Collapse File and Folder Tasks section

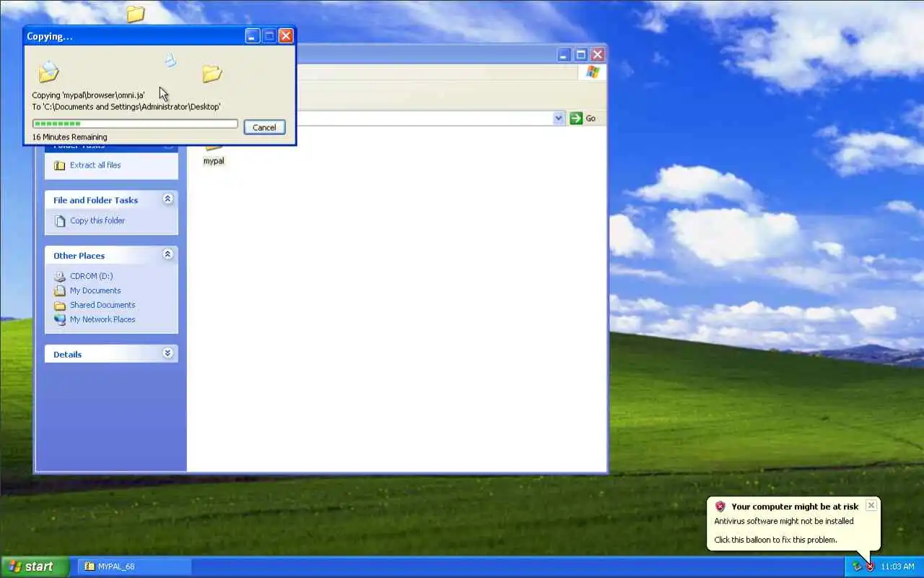(x=167, y=199)
